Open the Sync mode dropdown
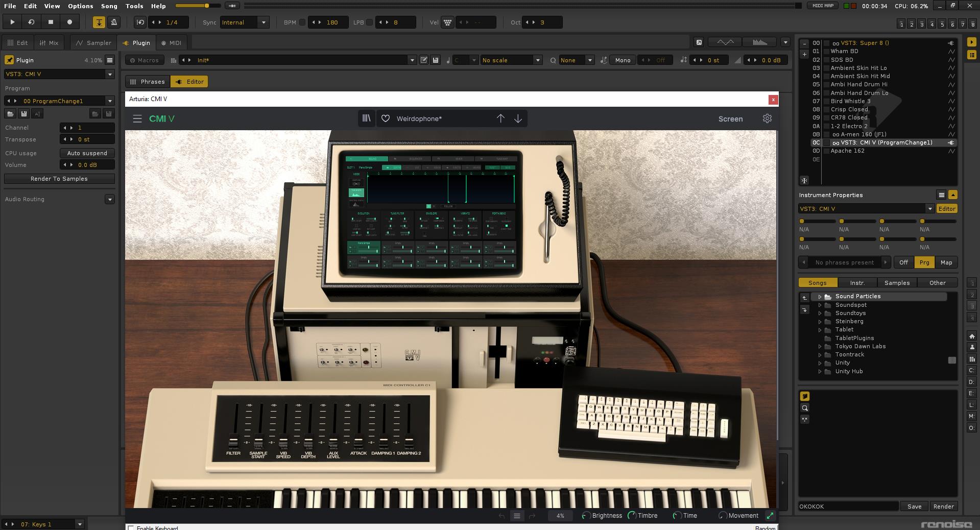This screenshot has width=980, height=530. (245, 22)
